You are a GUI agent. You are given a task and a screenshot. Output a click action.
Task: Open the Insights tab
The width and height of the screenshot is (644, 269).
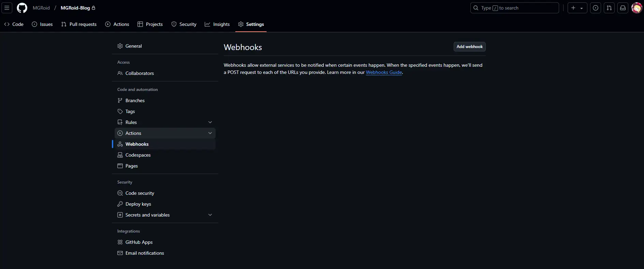(x=217, y=24)
